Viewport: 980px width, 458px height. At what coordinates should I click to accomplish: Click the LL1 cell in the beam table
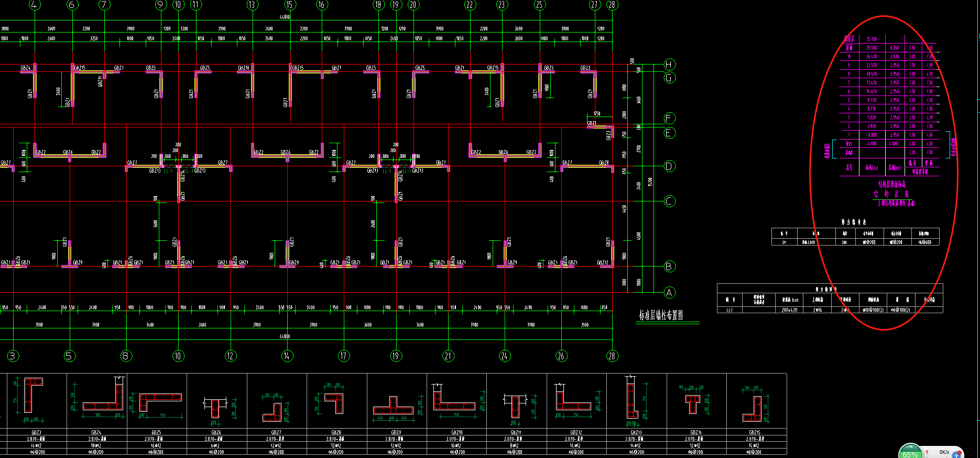(x=729, y=310)
